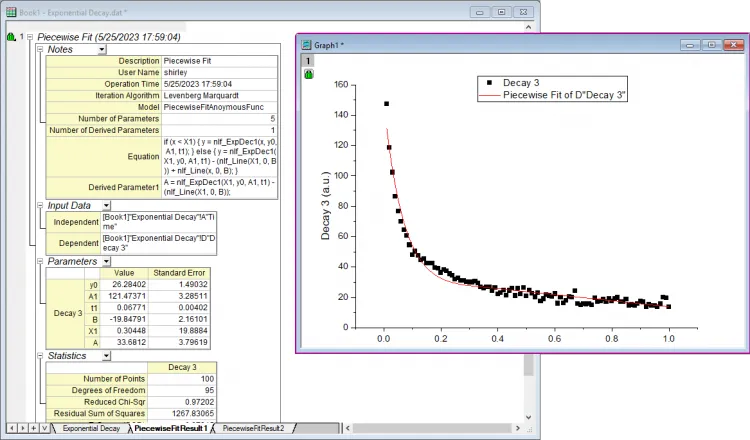This screenshot has width=750, height=440.
Task: Collapse the Statistics section node
Action: [40, 355]
